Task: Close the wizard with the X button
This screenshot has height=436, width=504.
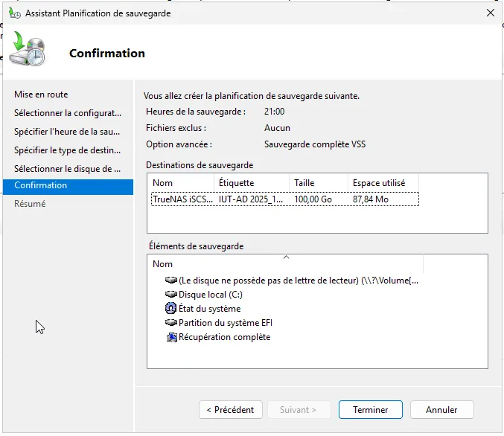Action: point(490,13)
